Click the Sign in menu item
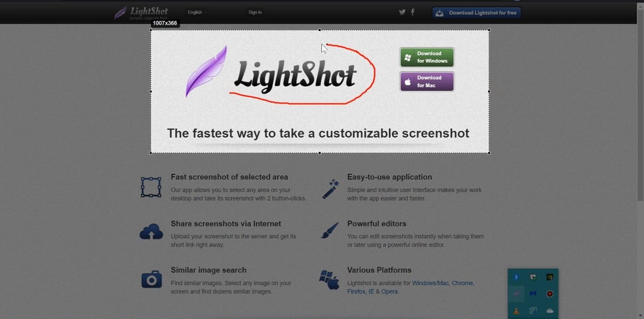Viewport: 644px width, 319px height. [255, 13]
